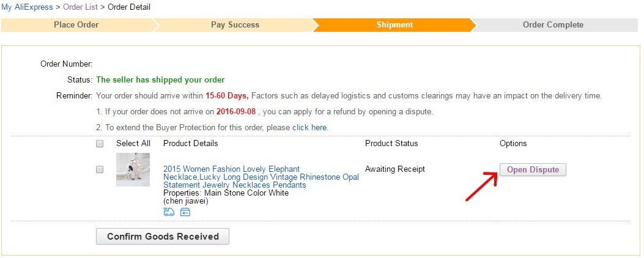644x258 pixels.
Task: Open the elephant necklace product thumbnail
Action: [x=133, y=169]
